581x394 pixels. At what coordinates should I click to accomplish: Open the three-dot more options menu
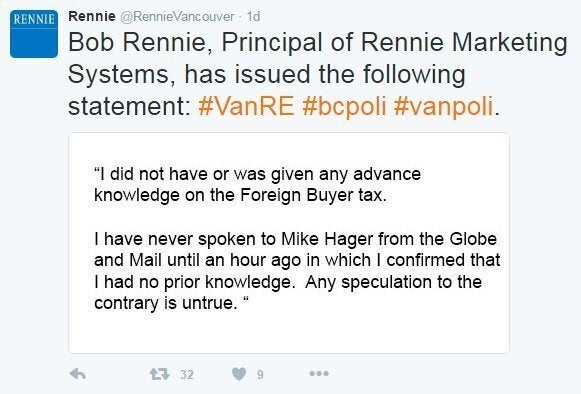pyautogui.click(x=319, y=374)
